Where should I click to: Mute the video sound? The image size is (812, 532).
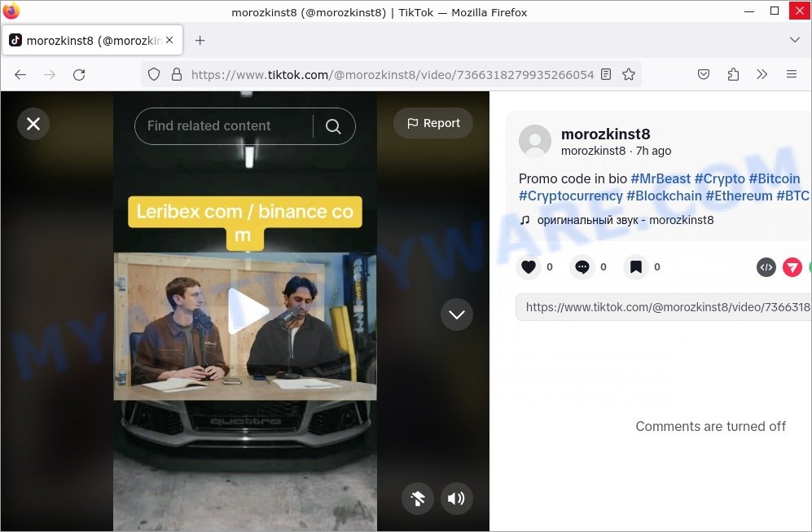click(x=456, y=499)
